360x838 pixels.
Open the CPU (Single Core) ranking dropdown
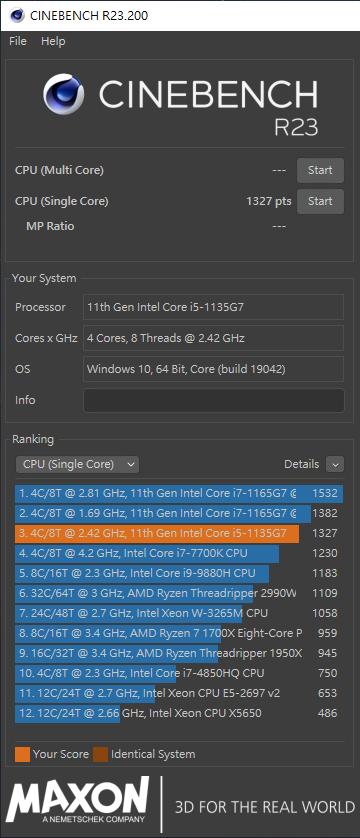pyautogui.click(x=77, y=464)
